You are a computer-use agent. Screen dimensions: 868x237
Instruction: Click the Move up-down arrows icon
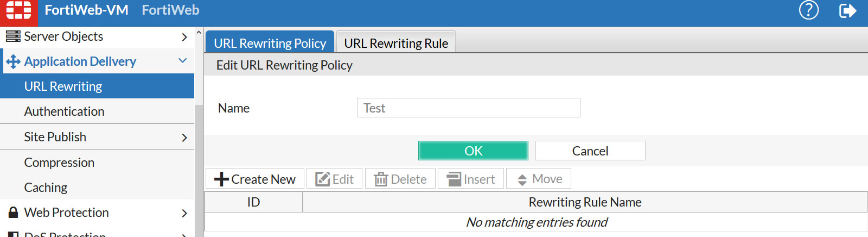pos(522,179)
